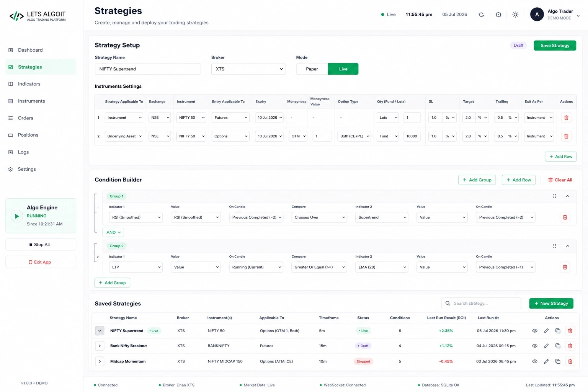Open the OTM moneyness dropdown
This screenshot has height=392, width=588.
pyautogui.click(x=298, y=136)
